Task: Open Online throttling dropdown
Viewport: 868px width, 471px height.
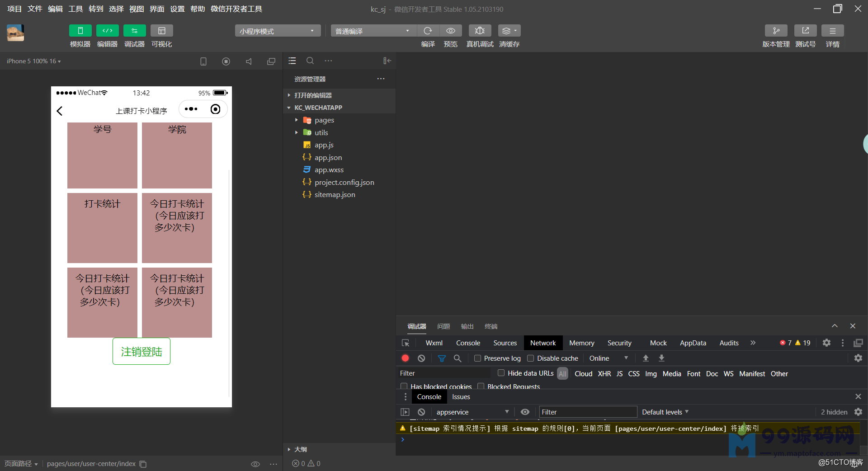Action: click(609, 358)
